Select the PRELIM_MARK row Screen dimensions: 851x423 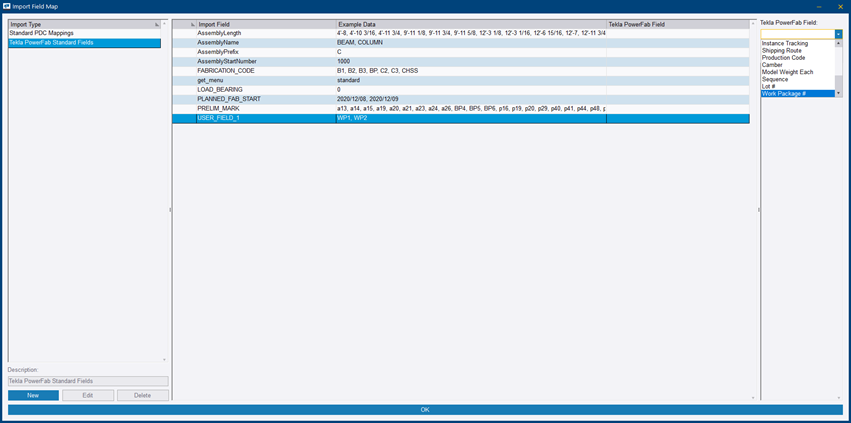tap(461, 109)
